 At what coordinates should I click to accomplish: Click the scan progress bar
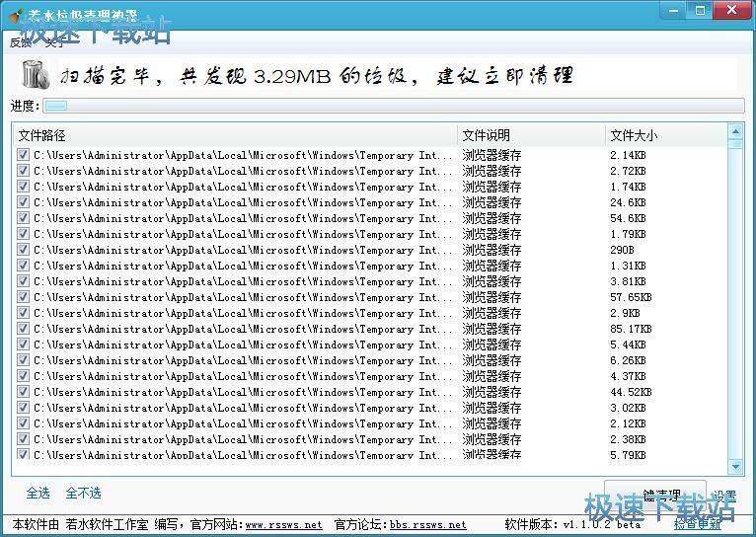coord(394,106)
